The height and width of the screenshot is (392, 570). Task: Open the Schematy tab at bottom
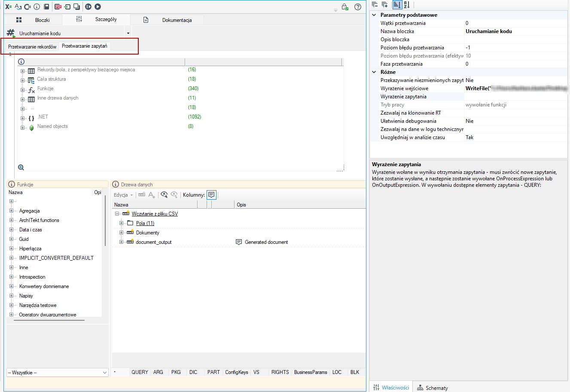tap(433, 388)
